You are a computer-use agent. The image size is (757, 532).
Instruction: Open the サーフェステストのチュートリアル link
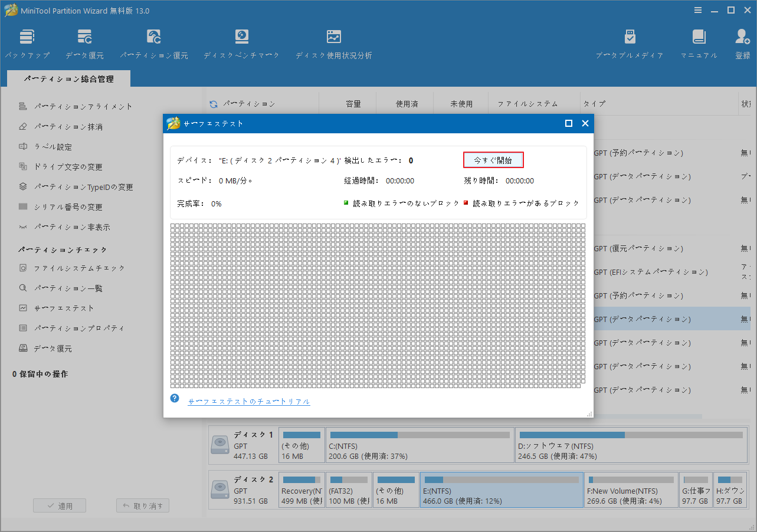249,400
